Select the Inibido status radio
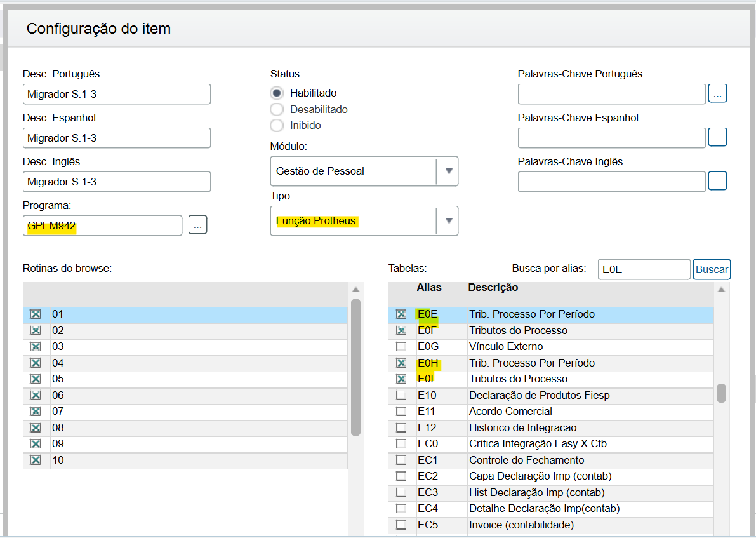Viewport: 756px width, 538px height. [x=277, y=125]
